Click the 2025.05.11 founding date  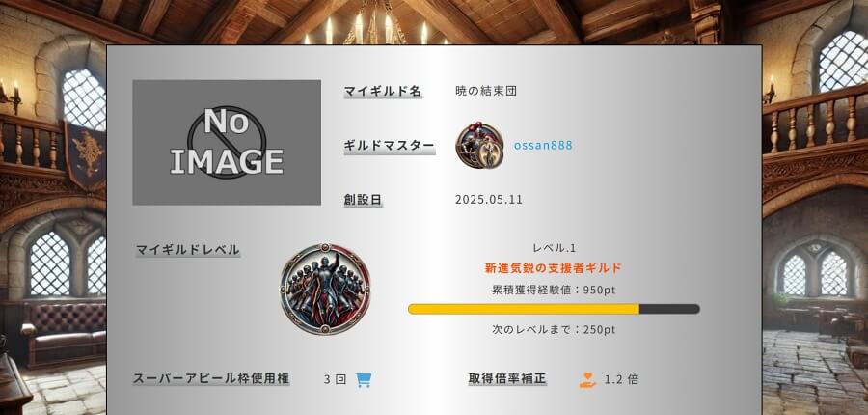pos(489,200)
